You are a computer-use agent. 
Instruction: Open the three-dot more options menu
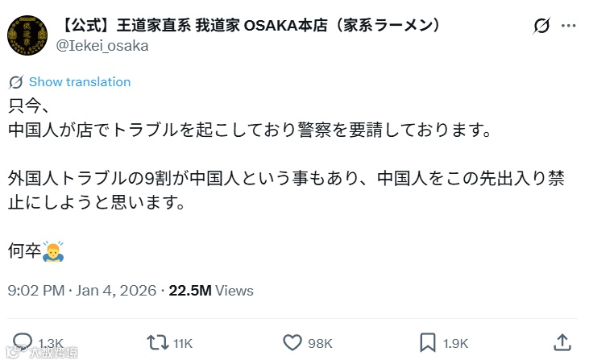pos(569,26)
